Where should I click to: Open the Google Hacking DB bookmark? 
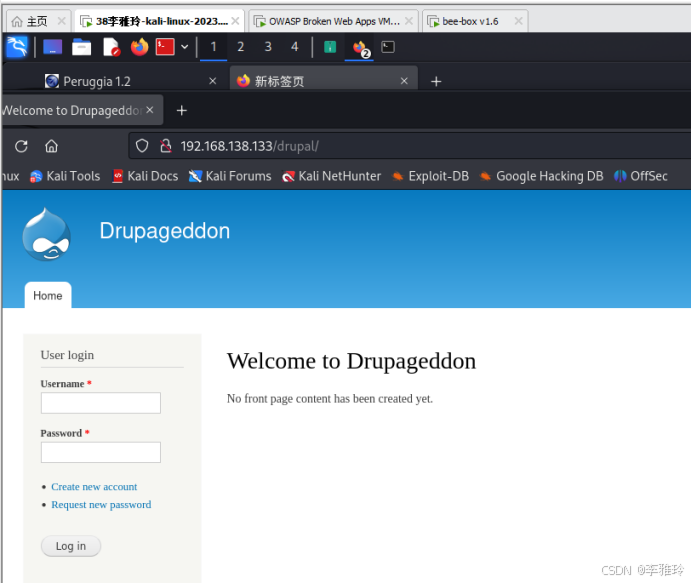point(542,177)
